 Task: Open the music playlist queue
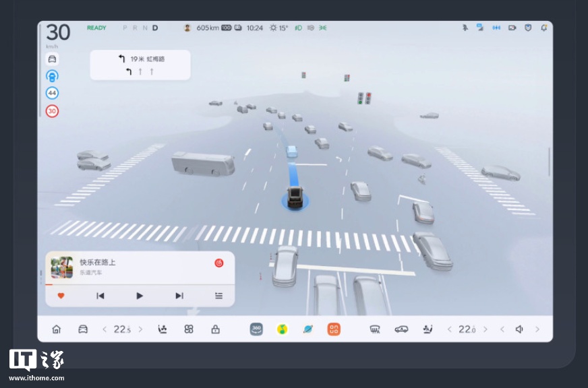(218, 296)
